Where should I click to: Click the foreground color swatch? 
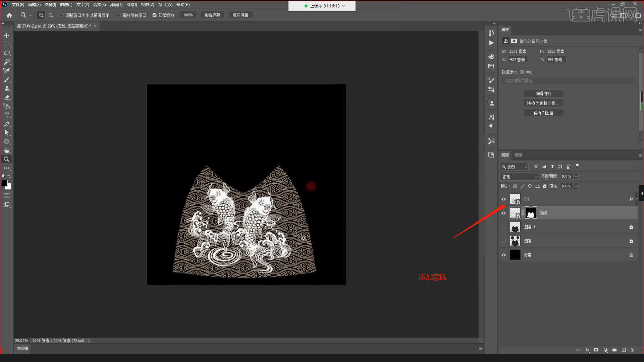coord(5,183)
